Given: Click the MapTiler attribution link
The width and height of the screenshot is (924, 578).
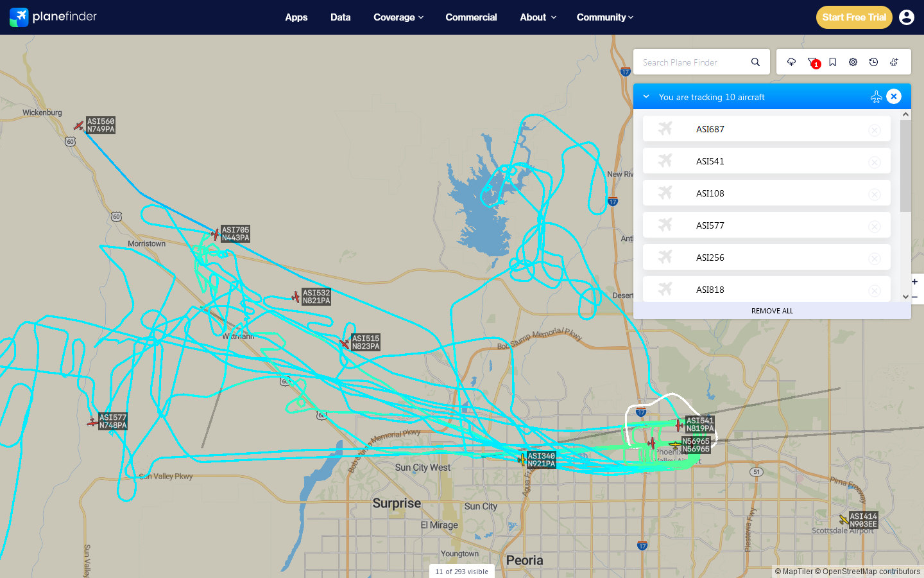Looking at the screenshot, I should [794, 572].
